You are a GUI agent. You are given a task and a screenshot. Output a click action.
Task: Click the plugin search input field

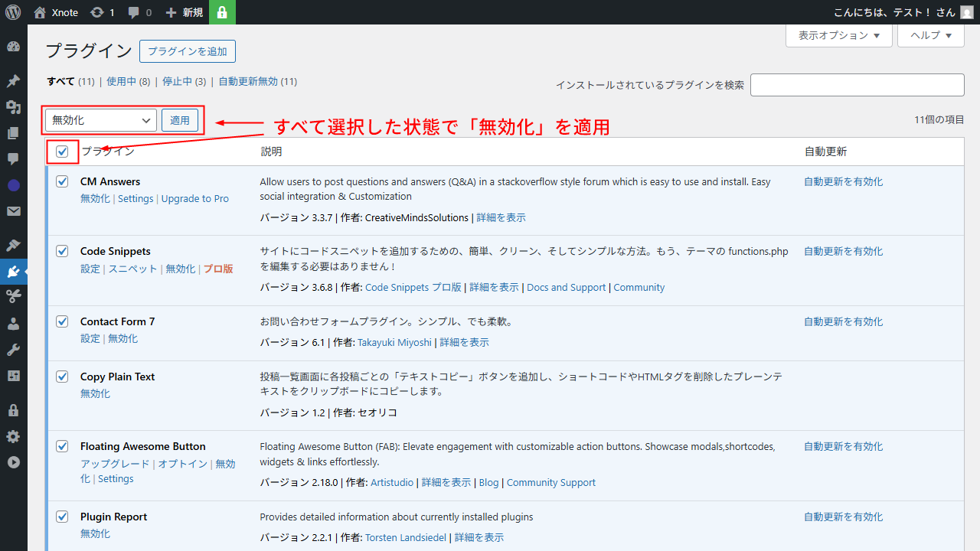pyautogui.click(x=857, y=85)
